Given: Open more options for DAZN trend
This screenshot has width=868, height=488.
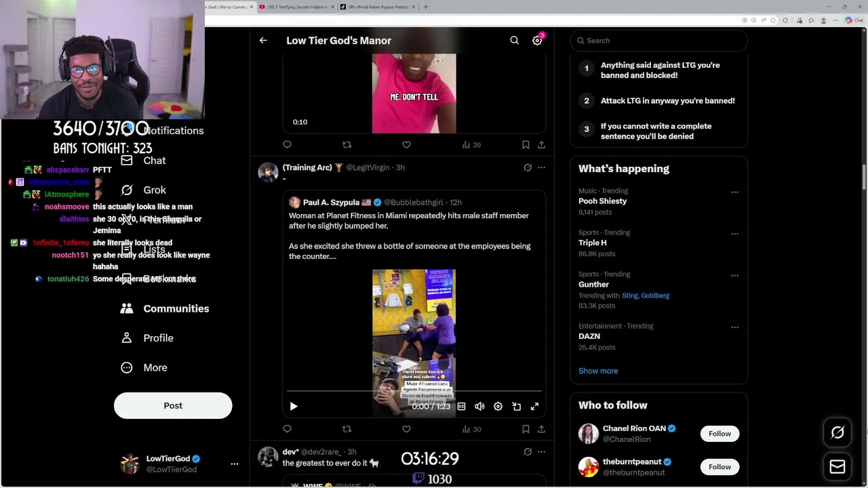Looking at the screenshot, I should (734, 327).
